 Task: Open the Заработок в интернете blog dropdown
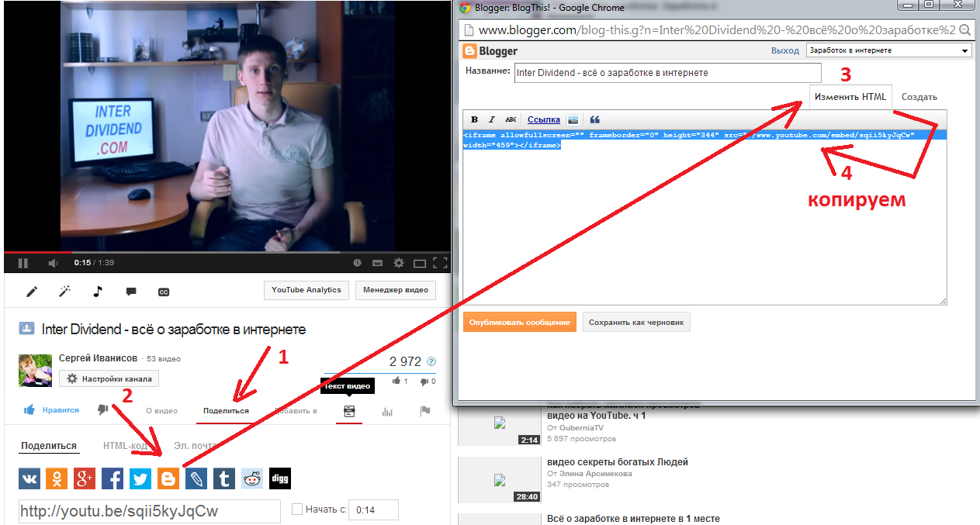click(889, 50)
